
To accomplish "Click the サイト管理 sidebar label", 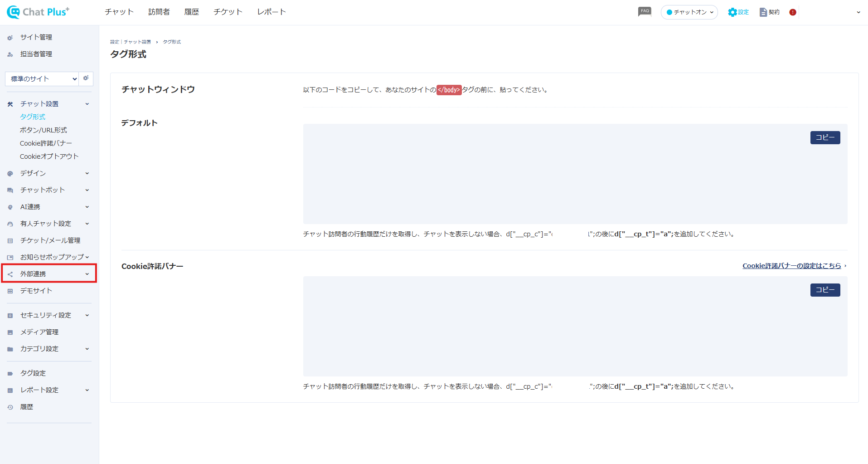I will pos(36,37).
